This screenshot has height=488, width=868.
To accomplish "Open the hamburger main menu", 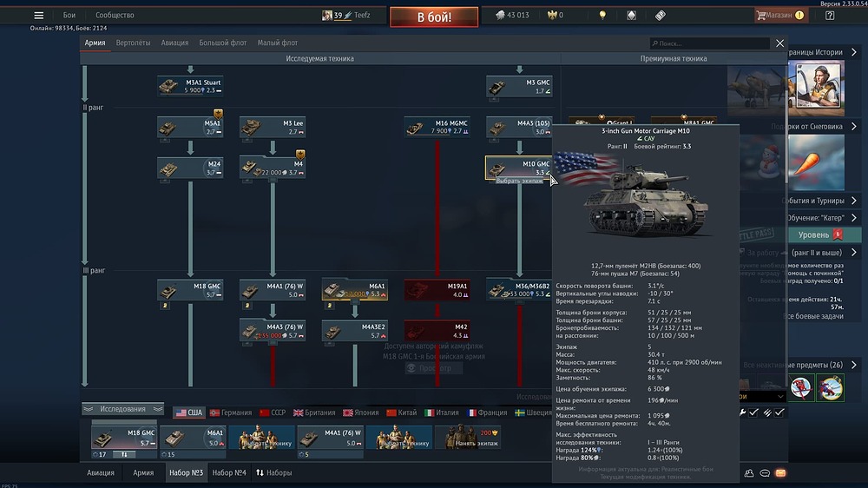I will click(39, 16).
